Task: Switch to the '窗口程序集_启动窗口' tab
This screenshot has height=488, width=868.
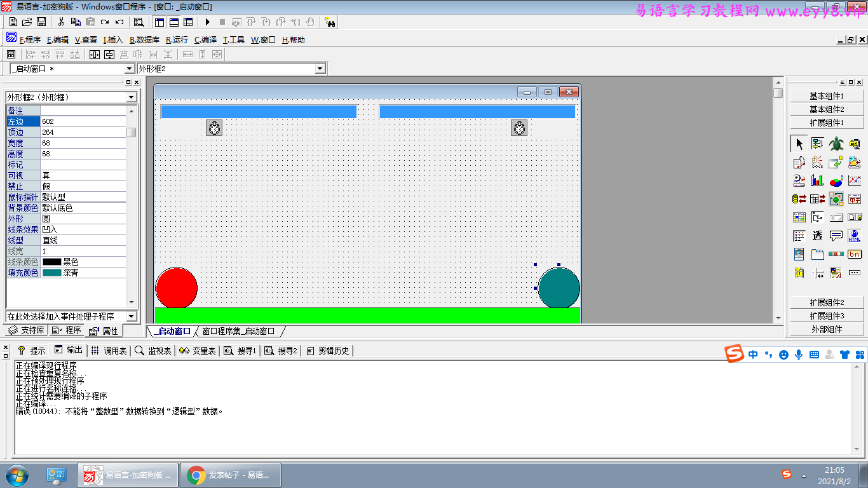Action: click(x=239, y=331)
